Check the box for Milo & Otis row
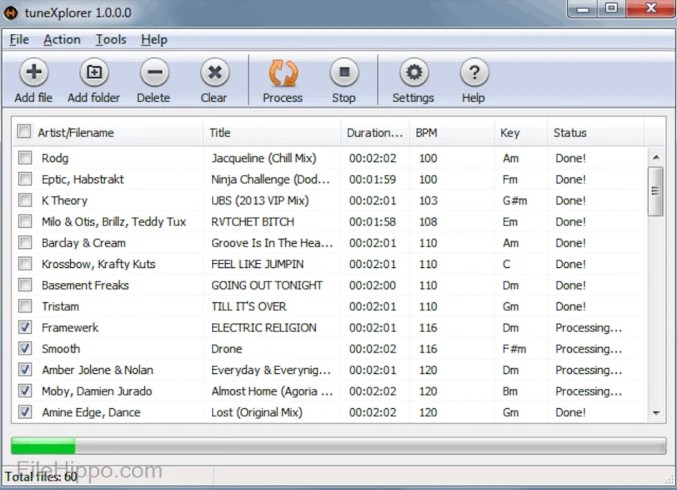Viewport: 677px width, 490px height. coord(25,221)
